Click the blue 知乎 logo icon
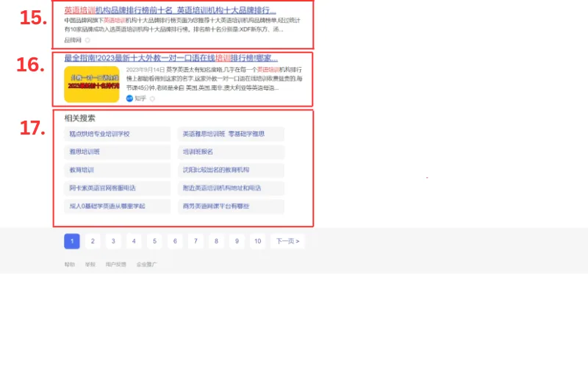This screenshot has width=588, height=392. pos(129,99)
